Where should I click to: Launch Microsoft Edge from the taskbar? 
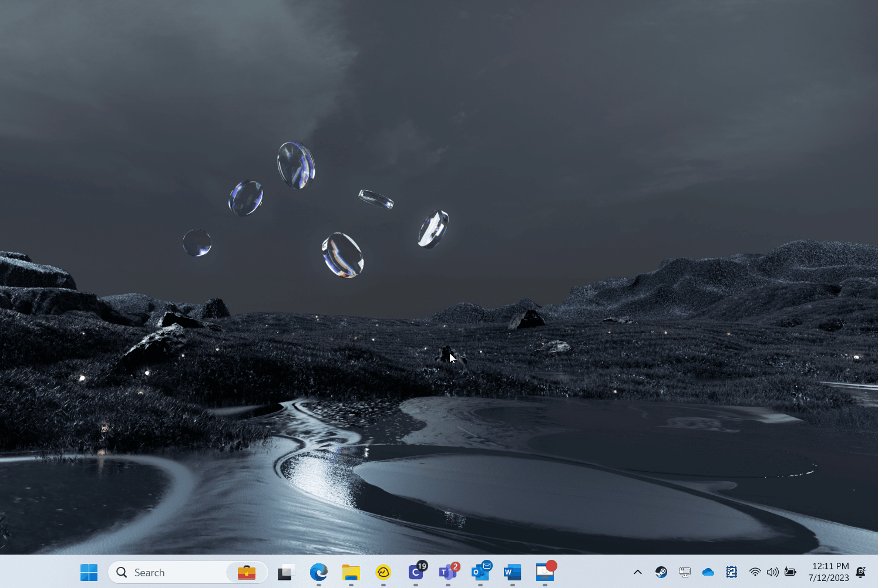pyautogui.click(x=319, y=572)
